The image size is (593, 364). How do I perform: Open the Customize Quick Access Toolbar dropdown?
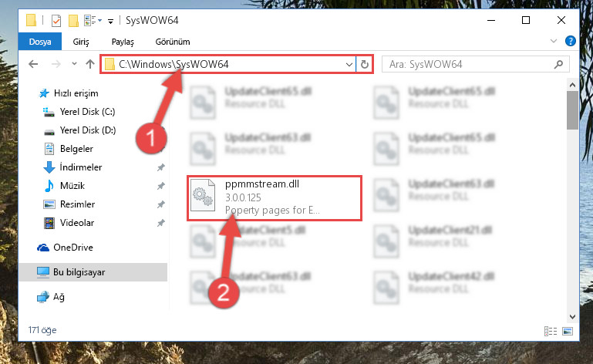pyautogui.click(x=110, y=21)
